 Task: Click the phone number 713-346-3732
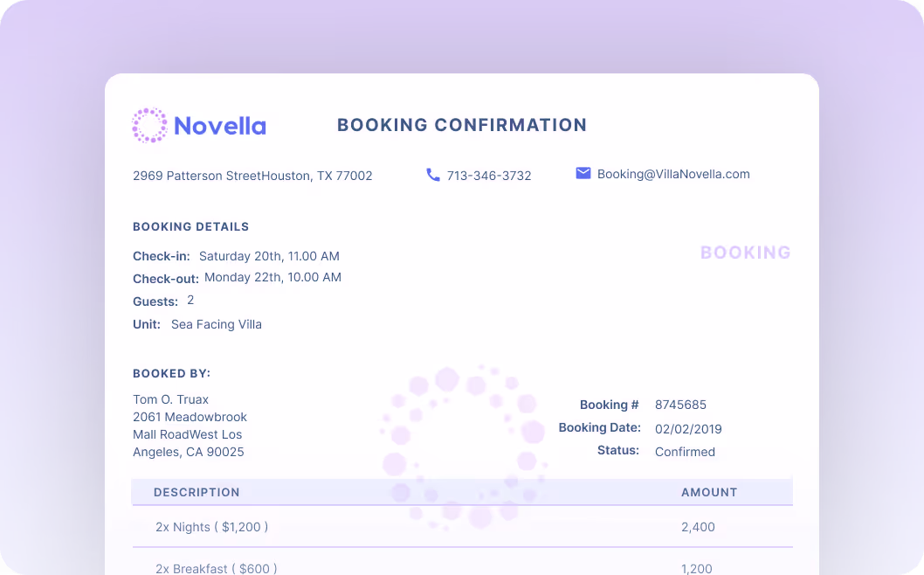point(489,176)
